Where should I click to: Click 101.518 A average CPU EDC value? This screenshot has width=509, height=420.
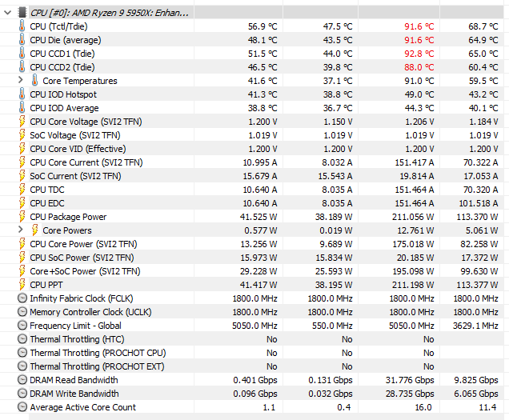478,203
